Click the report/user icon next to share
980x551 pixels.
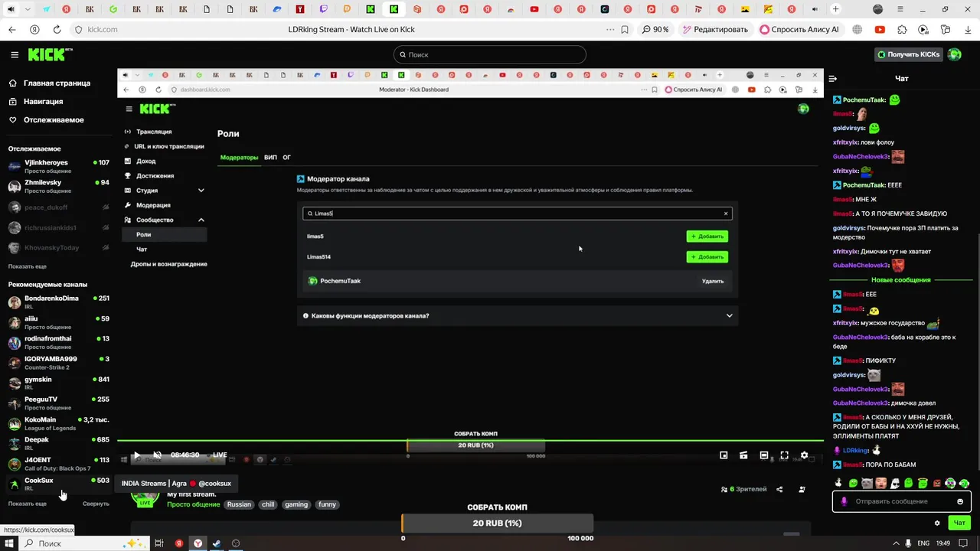click(x=802, y=489)
